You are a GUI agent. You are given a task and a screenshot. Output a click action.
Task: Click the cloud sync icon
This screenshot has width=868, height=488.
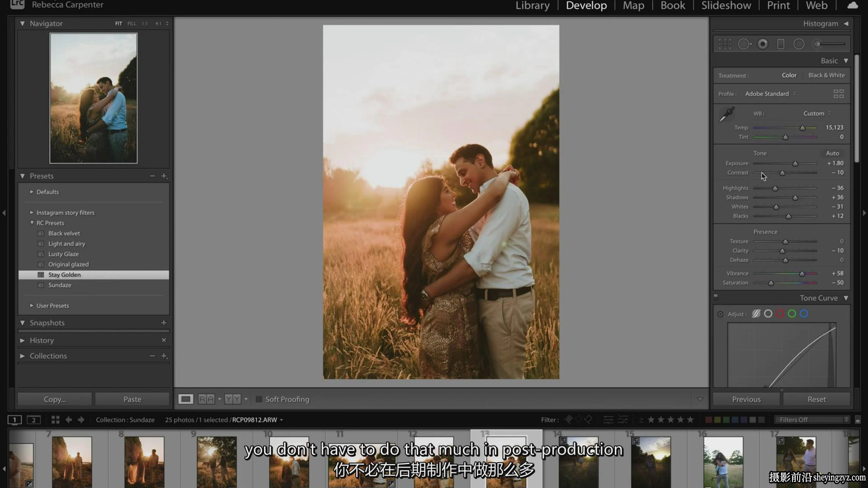coord(852,5)
